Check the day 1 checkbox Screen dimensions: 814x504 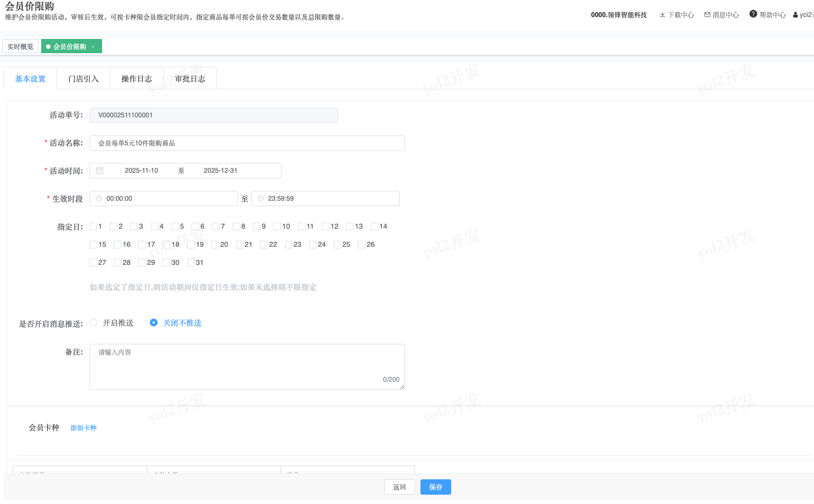click(93, 226)
